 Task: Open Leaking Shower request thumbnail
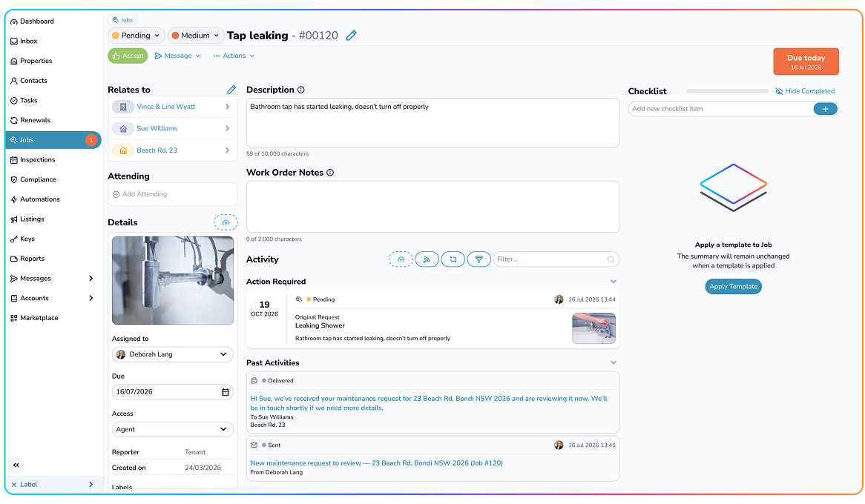(593, 328)
